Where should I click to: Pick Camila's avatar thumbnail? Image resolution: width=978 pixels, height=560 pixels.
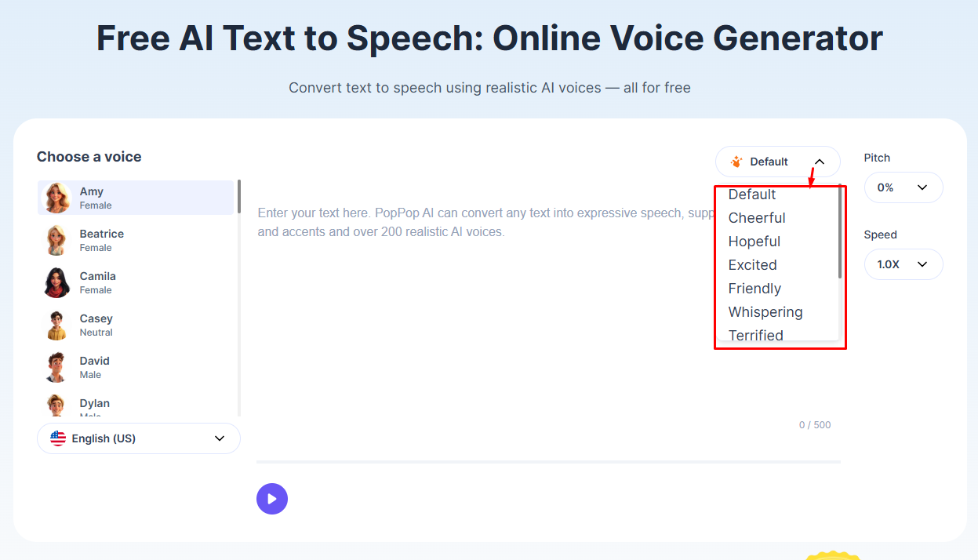(56, 282)
